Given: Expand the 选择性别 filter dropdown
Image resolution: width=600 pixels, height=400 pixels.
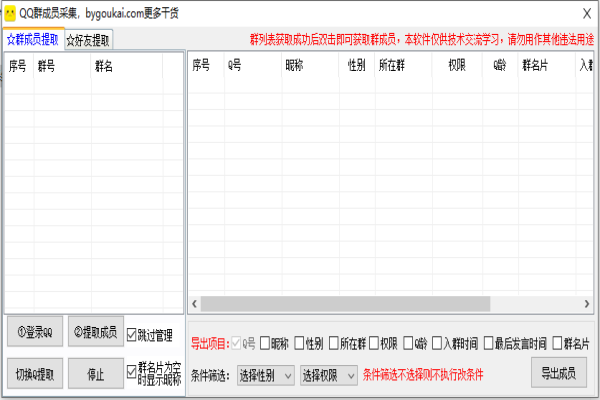Looking at the screenshot, I should click(265, 375).
